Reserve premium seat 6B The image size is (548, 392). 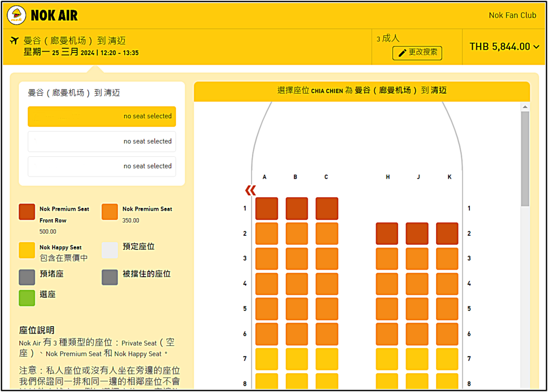296,334
